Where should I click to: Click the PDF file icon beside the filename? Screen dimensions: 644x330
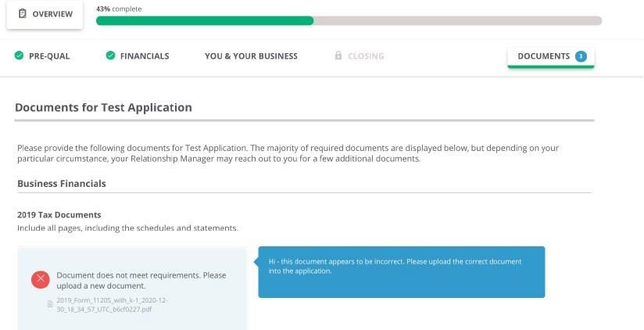(50, 304)
